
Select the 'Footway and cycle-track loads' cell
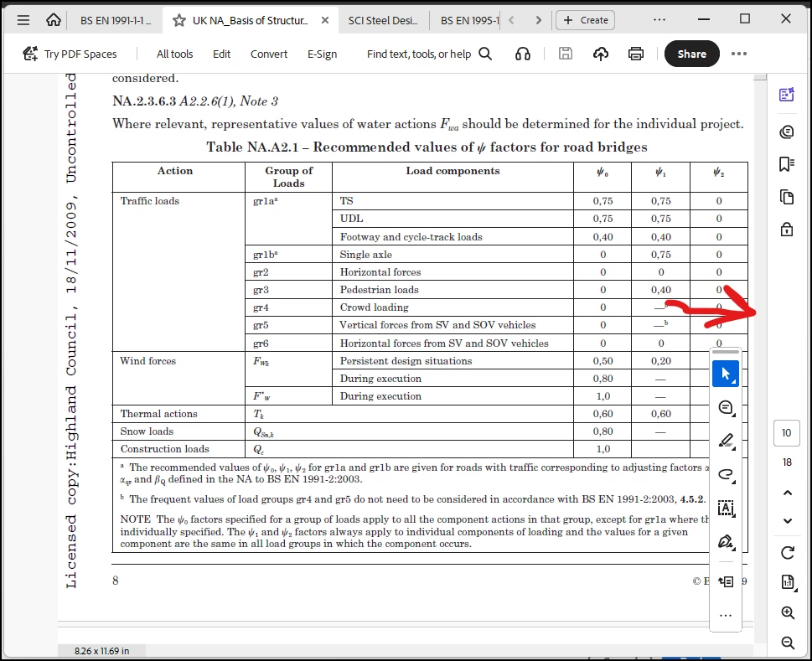(x=453, y=236)
